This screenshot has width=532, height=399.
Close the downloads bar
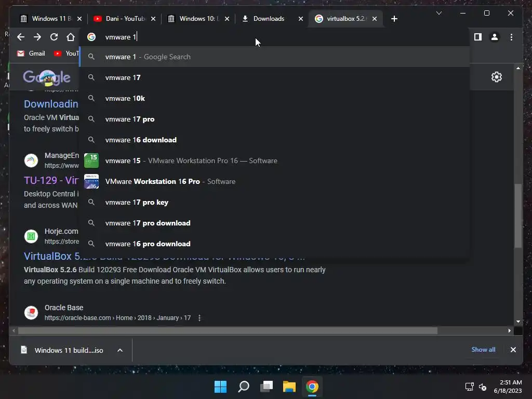(513, 350)
